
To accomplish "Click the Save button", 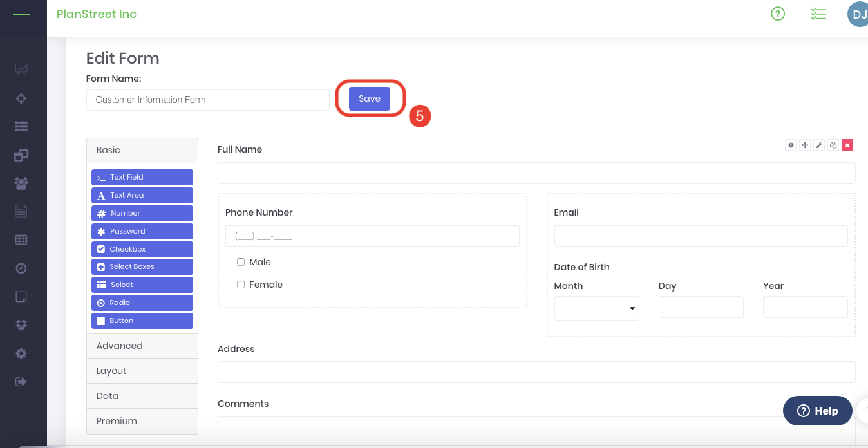I will pos(370,98).
